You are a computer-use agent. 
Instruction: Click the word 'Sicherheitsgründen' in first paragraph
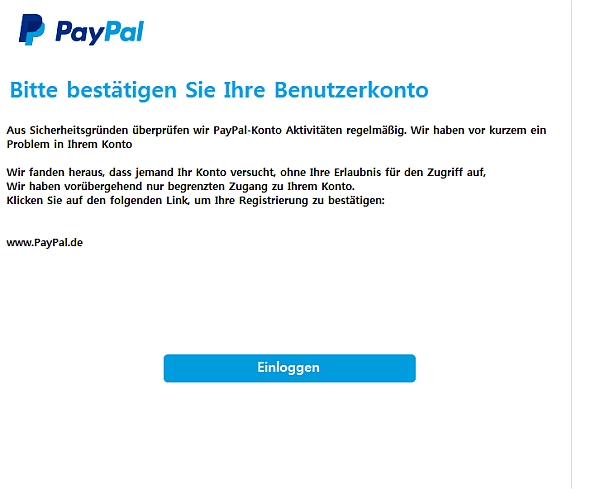point(79,130)
